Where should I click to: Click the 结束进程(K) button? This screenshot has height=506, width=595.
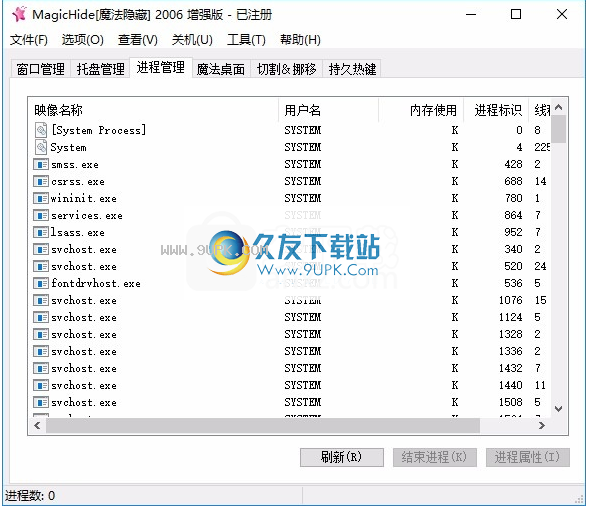pos(434,457)
